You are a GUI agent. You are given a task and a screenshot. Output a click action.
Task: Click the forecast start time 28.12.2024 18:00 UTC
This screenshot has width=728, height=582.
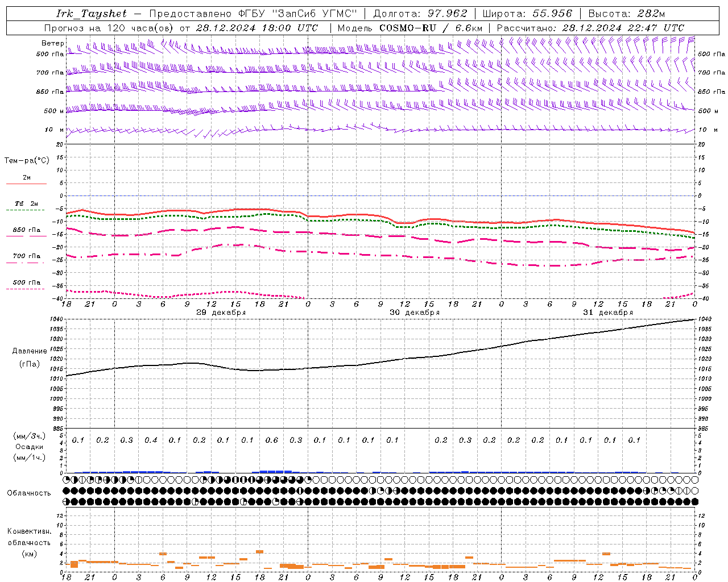point(257,28)
